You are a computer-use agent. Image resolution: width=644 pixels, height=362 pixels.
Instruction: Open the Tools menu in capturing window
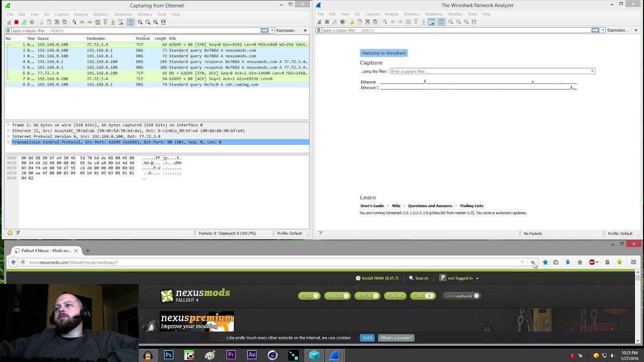click(x=162, y=14)
